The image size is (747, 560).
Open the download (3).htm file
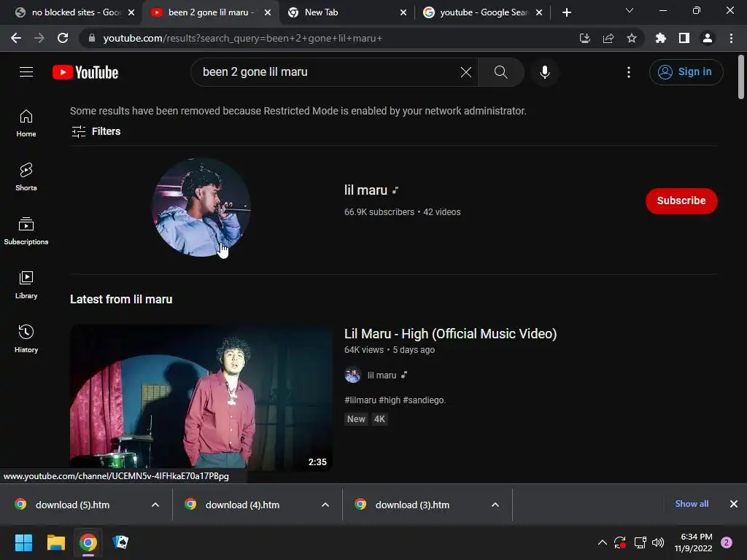click(x=413, y=505)
